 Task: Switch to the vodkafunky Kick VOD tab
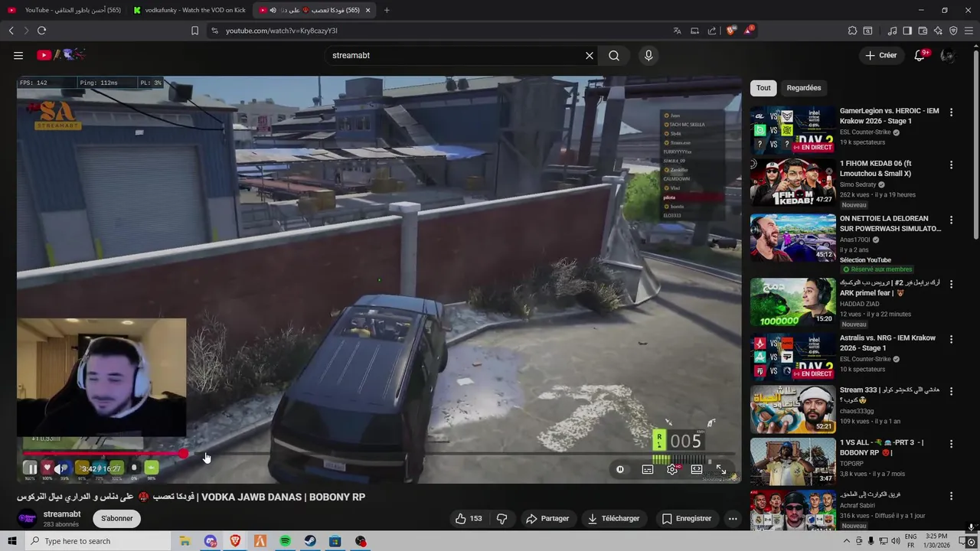[x=189, y=10]
